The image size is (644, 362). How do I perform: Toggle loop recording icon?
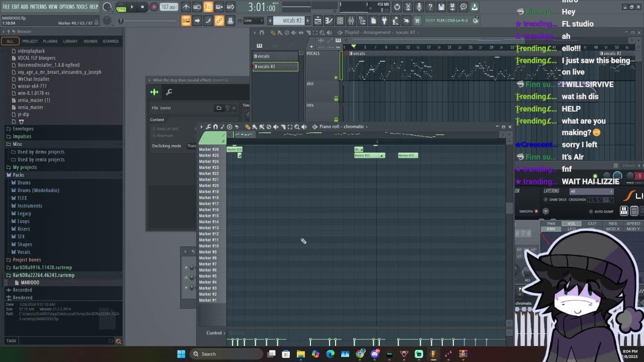(x=230, y=7)
